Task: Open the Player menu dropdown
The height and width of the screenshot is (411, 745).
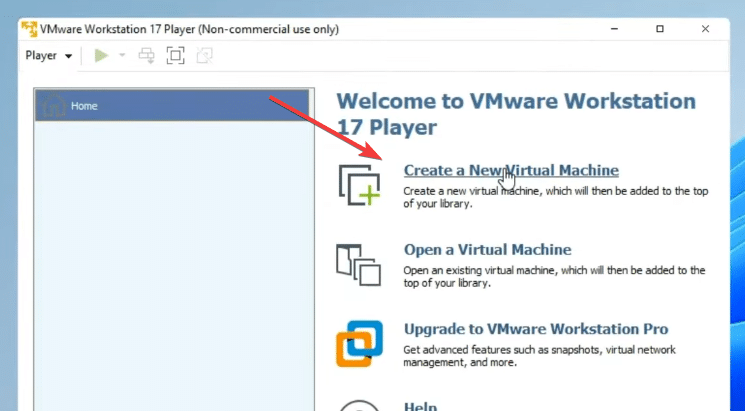Action: click(x=48, y=56)
